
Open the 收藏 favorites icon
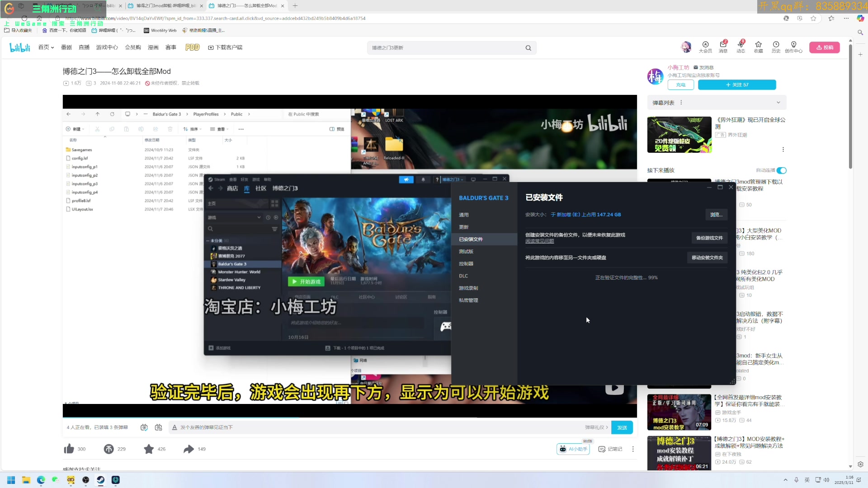coord(758,47)
